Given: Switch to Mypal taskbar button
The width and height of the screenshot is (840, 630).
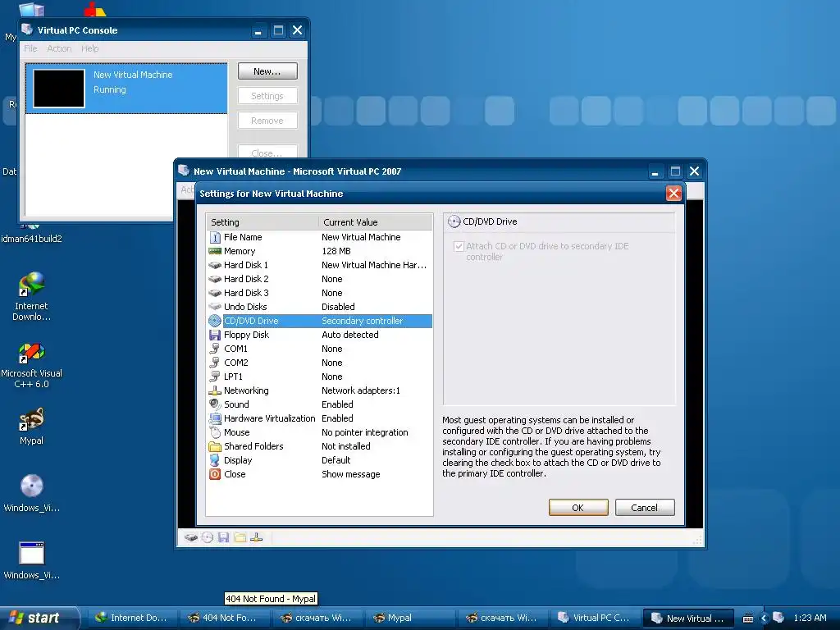Looking at the screenshot, I should tap(409, 618).
